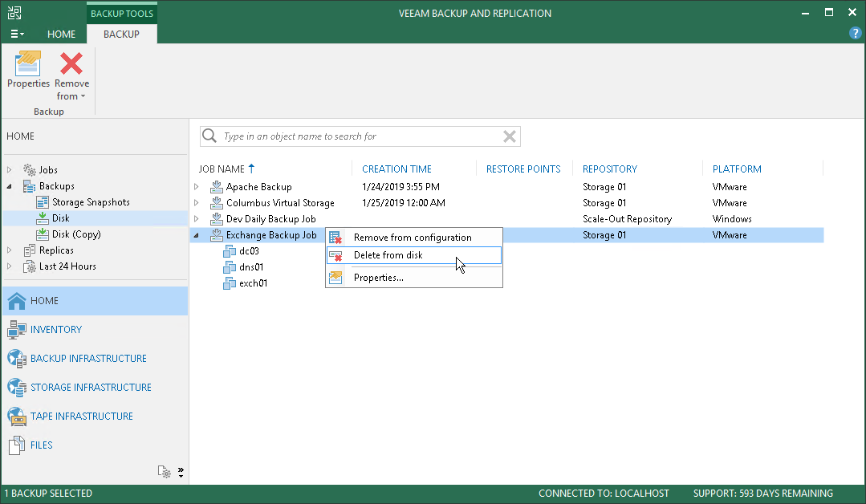Viewport: 866px width, 504px height.
Task: Switch to the Home ribbon tab
Action: tap(61, 34)
